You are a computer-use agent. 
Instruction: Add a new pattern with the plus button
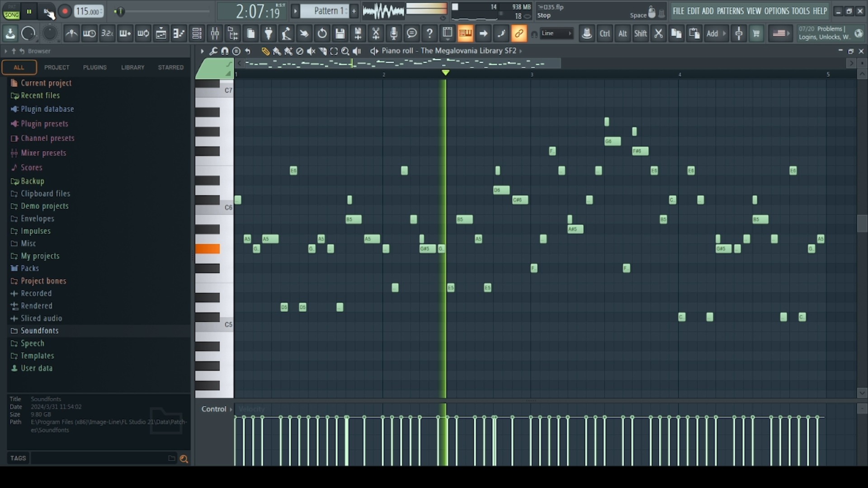(x=354, y=11)
